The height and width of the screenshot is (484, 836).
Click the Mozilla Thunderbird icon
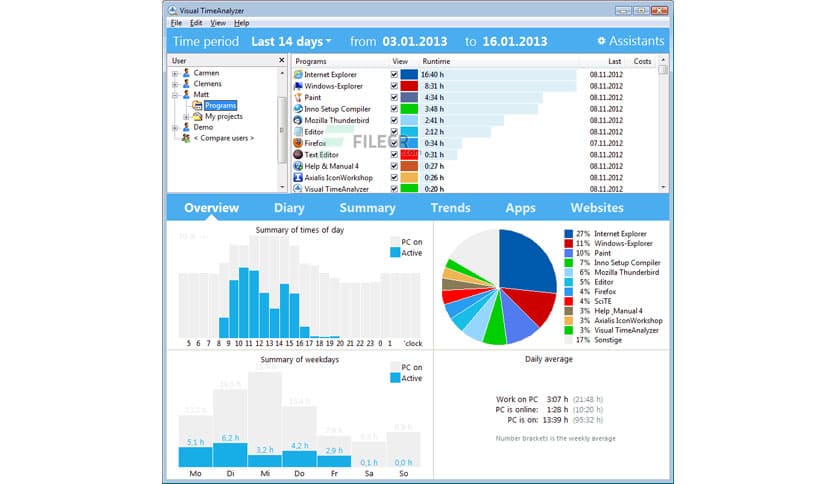[x=298, y=120]
